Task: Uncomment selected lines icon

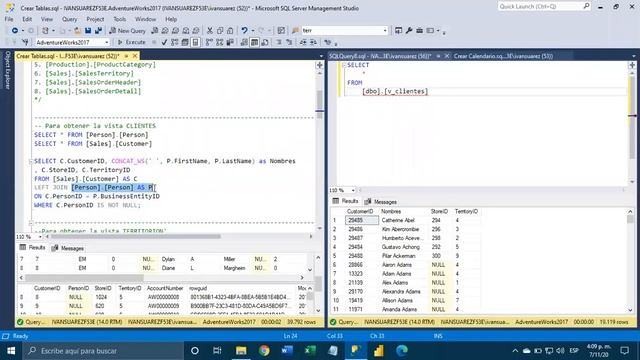Action: point(289,42)
